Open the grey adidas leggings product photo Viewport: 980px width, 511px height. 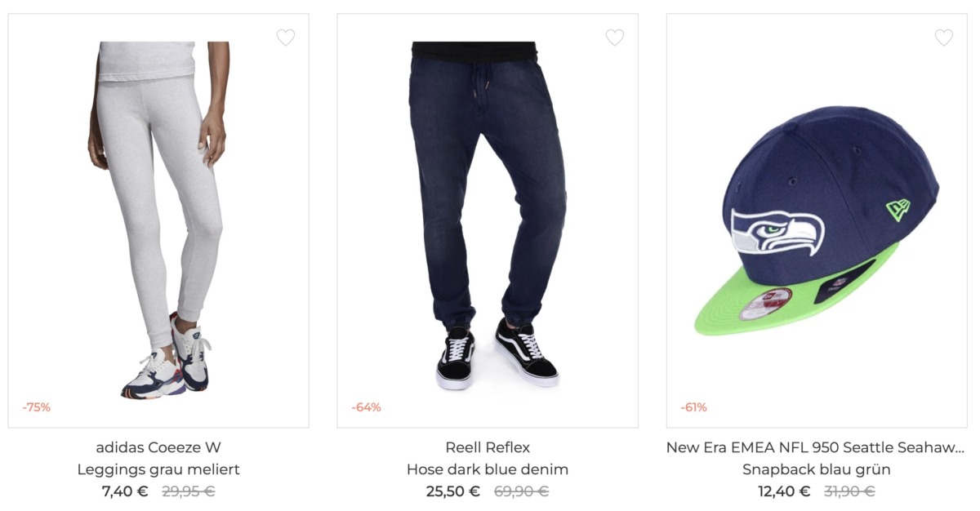click(158, 220)
